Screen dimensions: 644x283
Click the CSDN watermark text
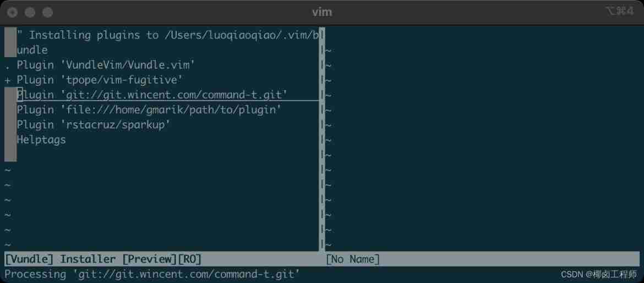point(599,274)
